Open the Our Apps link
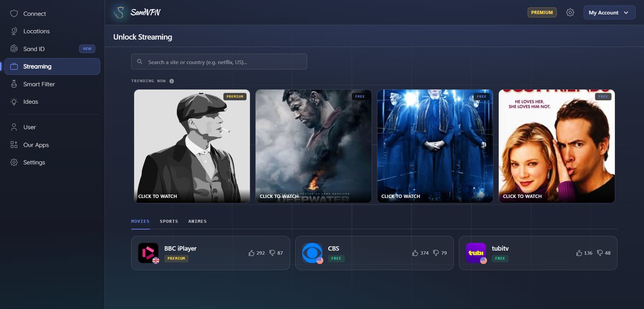 tap(36, 145)
